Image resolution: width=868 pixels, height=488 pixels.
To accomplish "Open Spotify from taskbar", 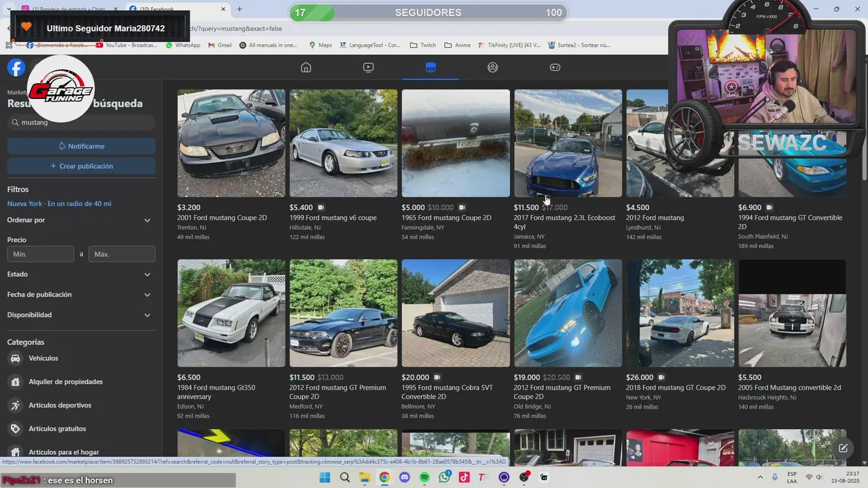I will click(425, 477).
